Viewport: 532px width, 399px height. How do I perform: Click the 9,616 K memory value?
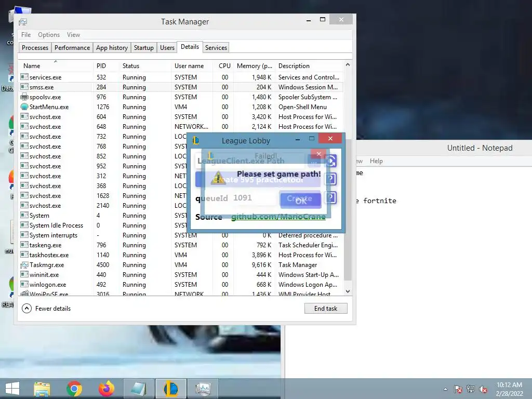(x=262, y=265)
